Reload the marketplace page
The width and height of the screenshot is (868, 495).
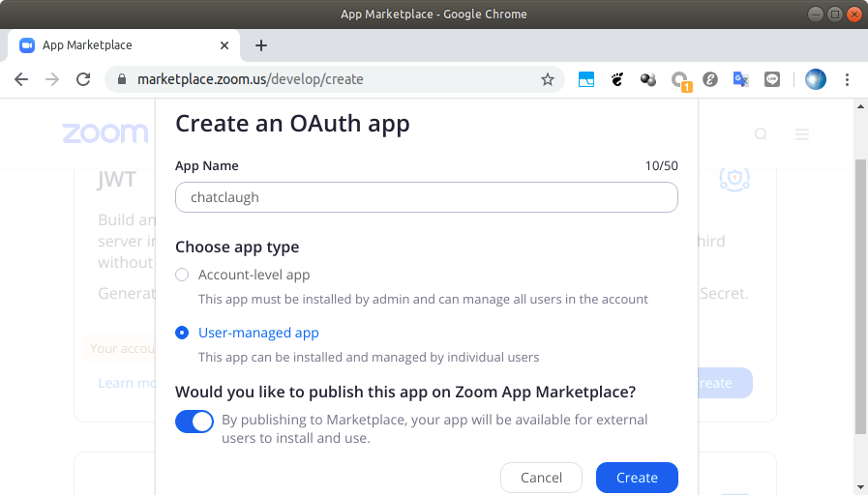pos(83,79)
